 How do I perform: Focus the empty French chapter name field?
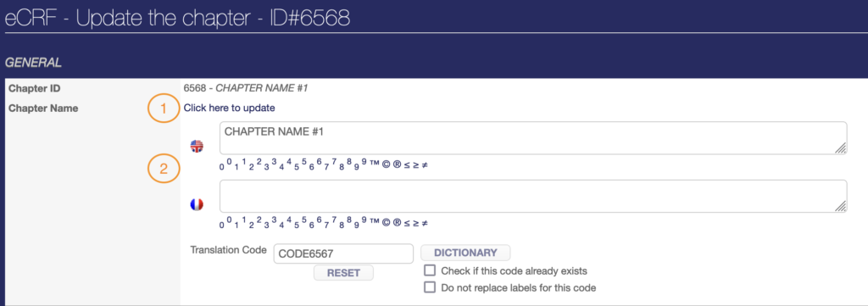[x=533, y=196]
